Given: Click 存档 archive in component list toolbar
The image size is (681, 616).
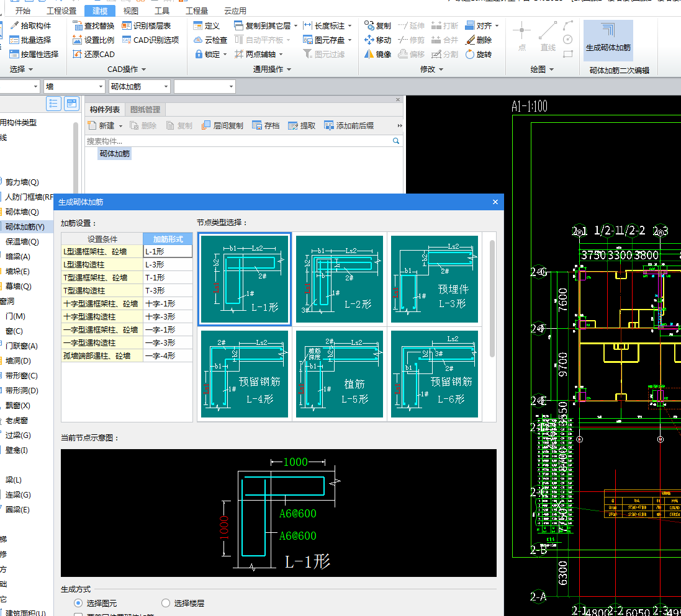Looking at the screenshot, I should 266,125.
